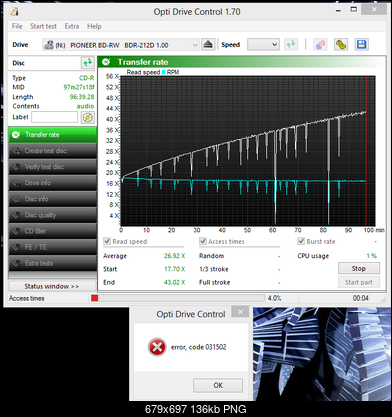
Task: Open the Disc info panel
Action: tap(53, 199)
